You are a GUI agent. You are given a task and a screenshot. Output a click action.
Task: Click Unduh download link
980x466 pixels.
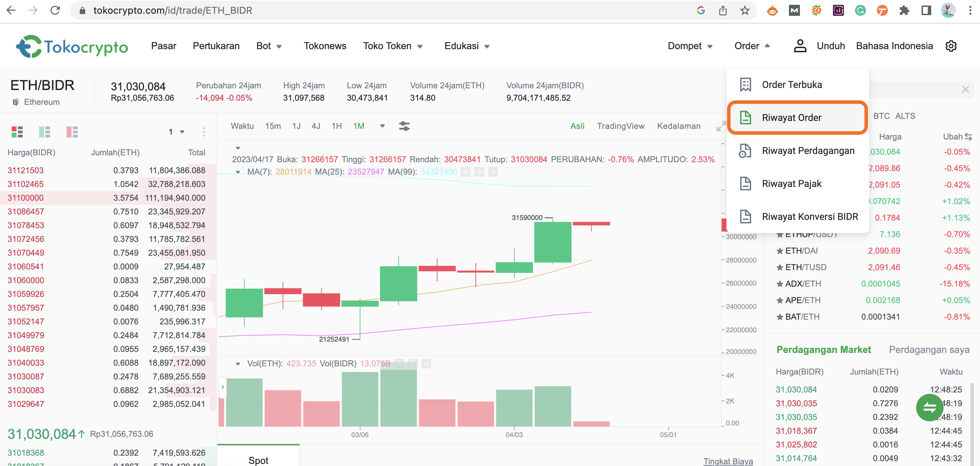coord(831,46)
